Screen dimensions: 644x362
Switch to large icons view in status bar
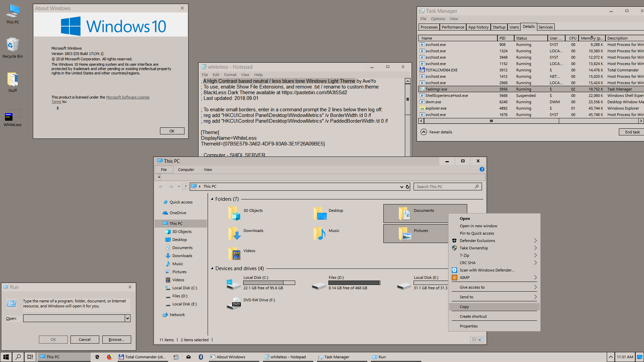click(481, 340)
